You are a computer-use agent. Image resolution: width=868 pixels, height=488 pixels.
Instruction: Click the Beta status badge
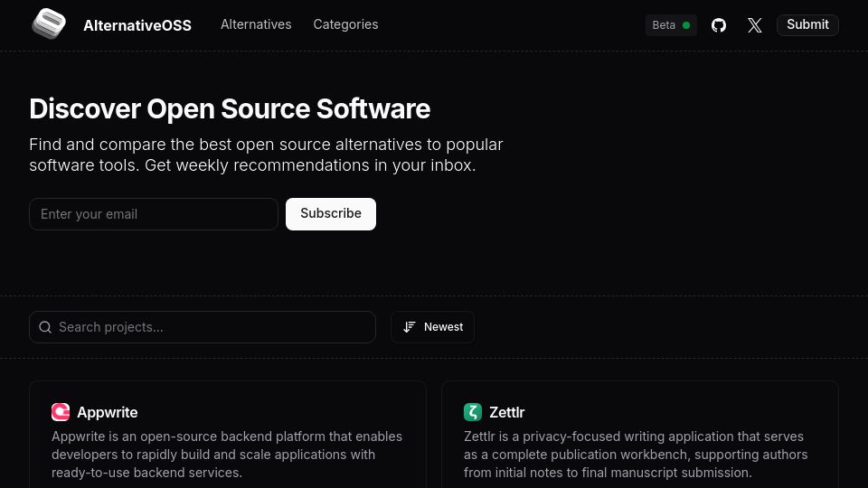[x=671, y=25]
